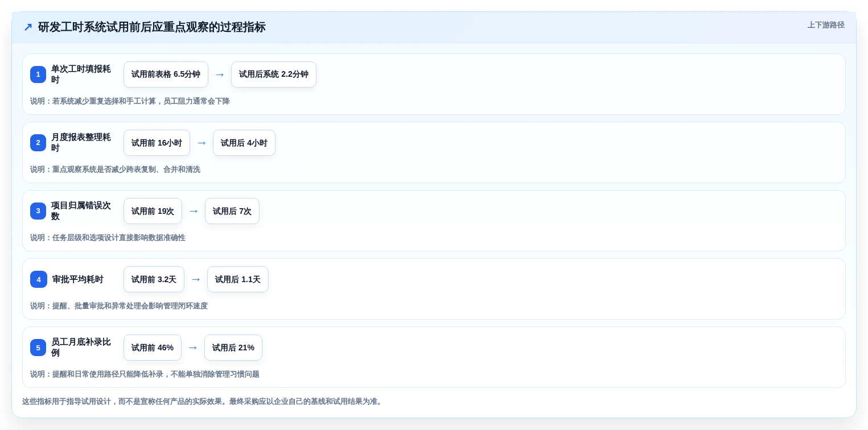Viewport: 868px width, 430px height.
Task: Click the 试用前 19次 chip
Action: pos(153,211)
